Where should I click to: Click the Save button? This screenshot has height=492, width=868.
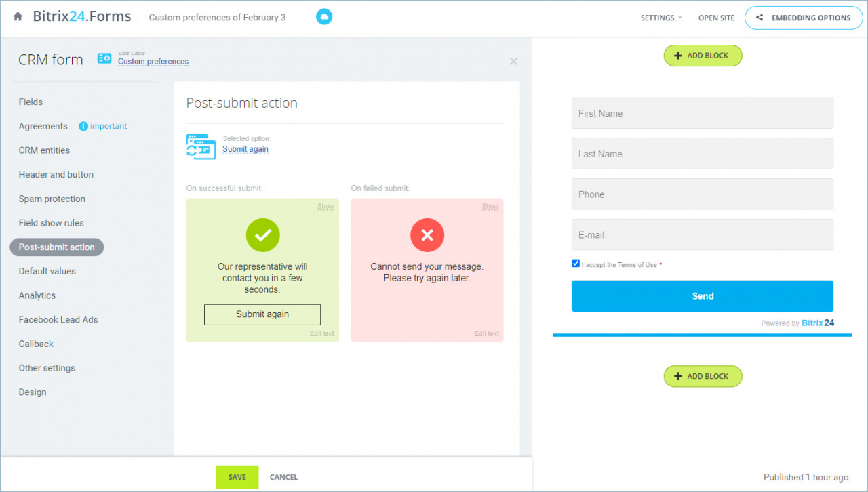click(237, 477)
